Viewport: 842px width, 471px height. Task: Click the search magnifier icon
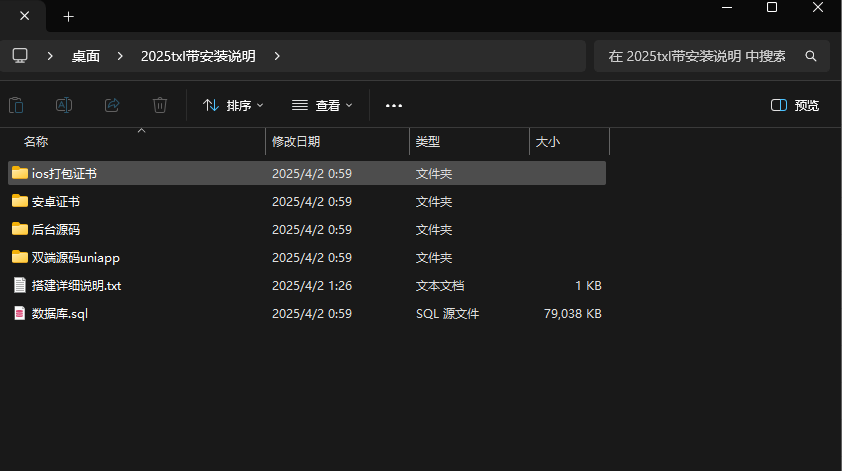[811, 56]
